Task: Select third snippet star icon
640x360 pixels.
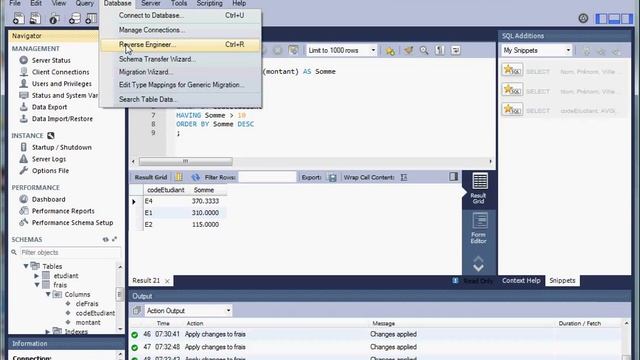Action: point(512,109)
